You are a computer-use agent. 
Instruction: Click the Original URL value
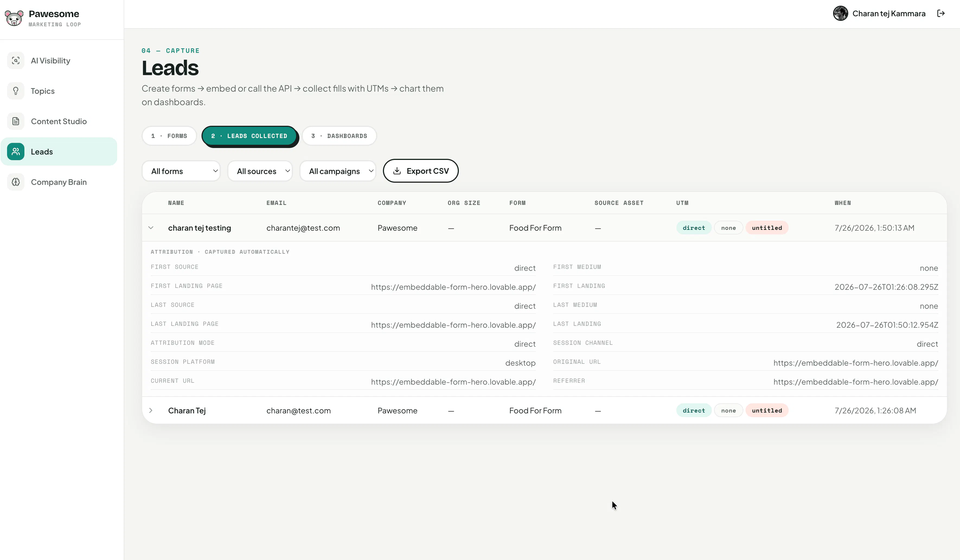856,363
